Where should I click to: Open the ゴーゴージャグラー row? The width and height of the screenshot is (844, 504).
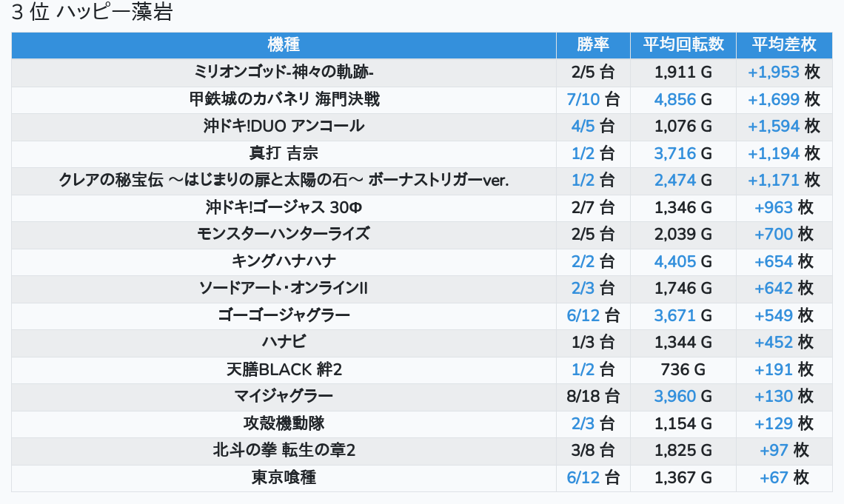(422, 315)
